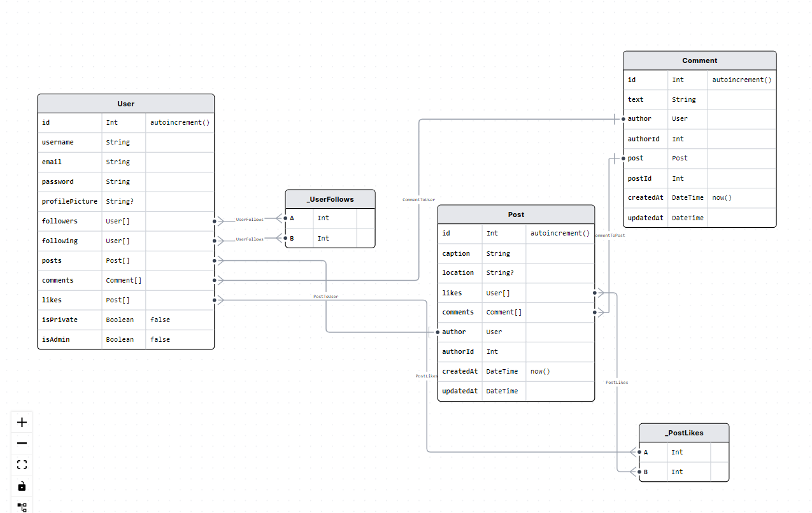Screen dimensions: 812x513
Task: Select the User table header
Action: (x=126, y=104)
